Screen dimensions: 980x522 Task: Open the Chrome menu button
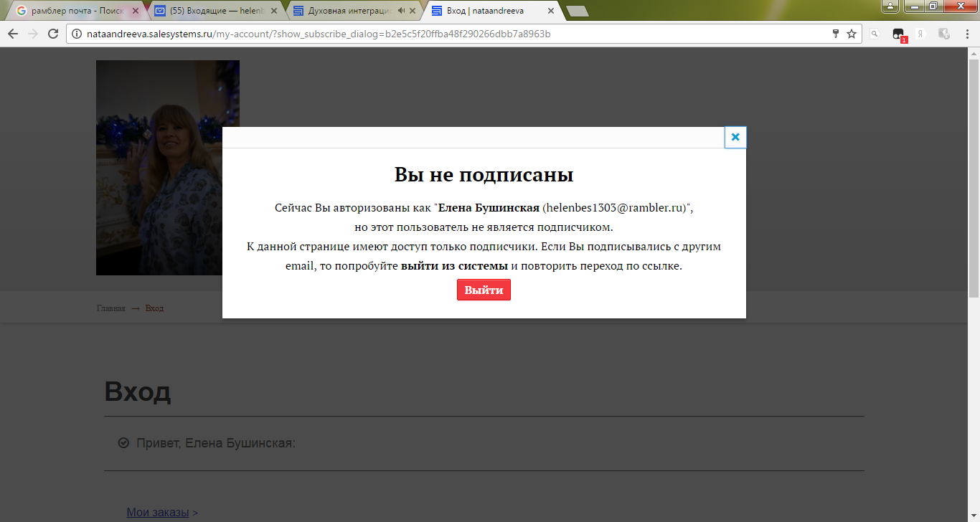pos(966,34)
